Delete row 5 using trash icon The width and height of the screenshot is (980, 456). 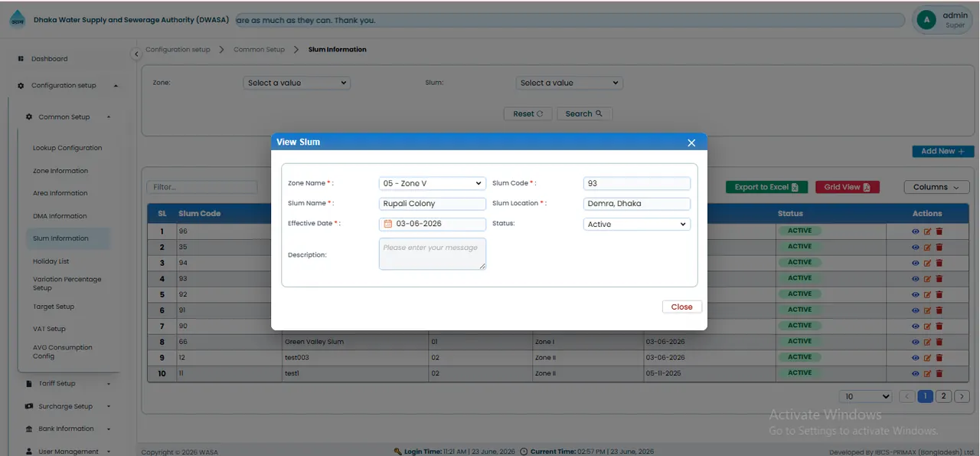tap(939, 294)
